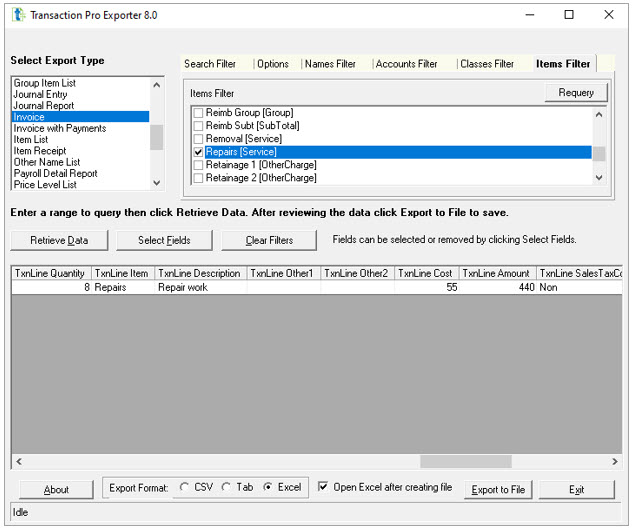This screenshot has width=634, height=530.
Task: Click export type list scroll down arrow
Action: pos(157,183)
